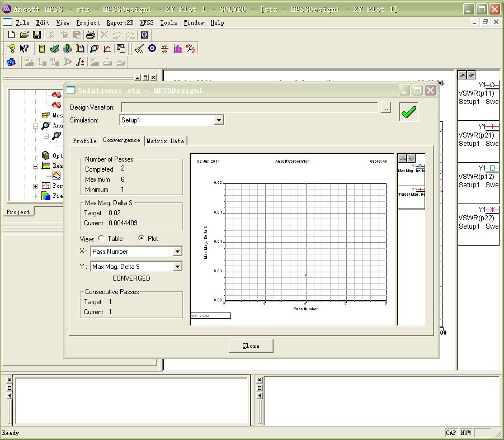504x440 pixels.
Task: Select the Mesh icon in project tree
Action: coord(46,115)
